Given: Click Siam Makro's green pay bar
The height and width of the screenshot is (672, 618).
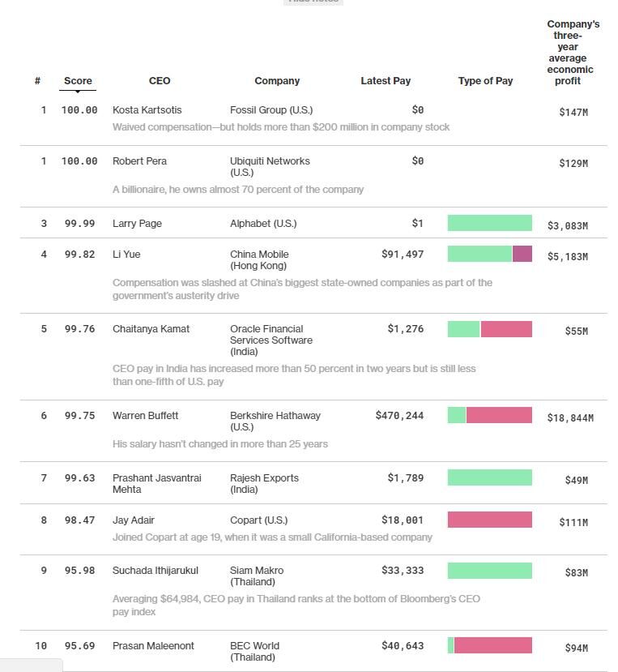Looking at the screenshot, I should (x=489, y=571).
